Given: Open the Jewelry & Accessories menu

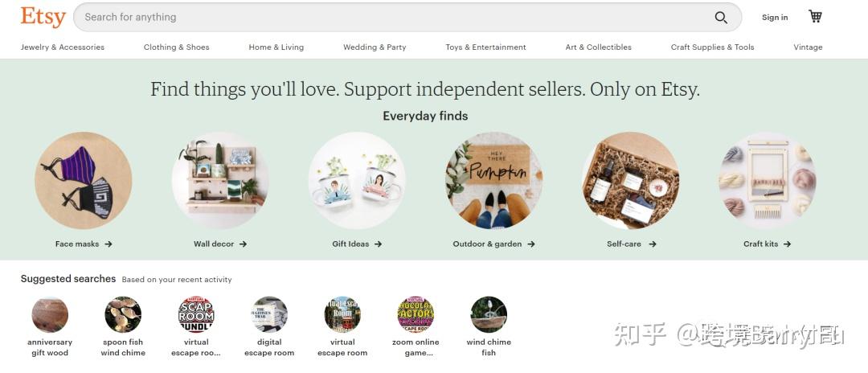Looking at the screenshot, I should [63, 47].
